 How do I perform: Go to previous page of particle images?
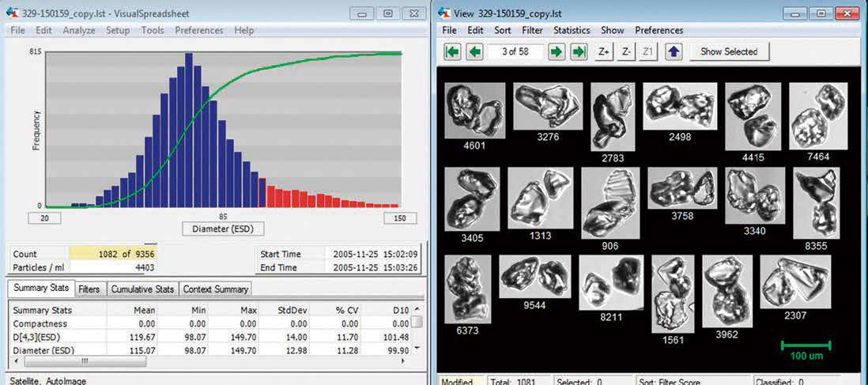(x=474, y=52)
